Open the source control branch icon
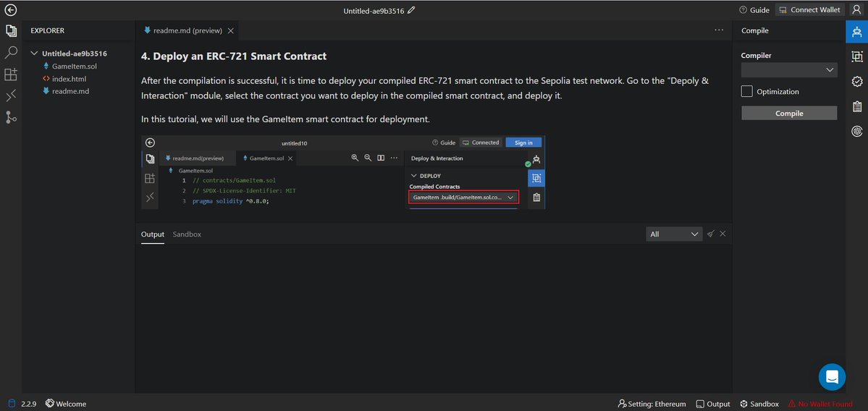This screenshot has width=868, height=411. click(x=11, y=116)
